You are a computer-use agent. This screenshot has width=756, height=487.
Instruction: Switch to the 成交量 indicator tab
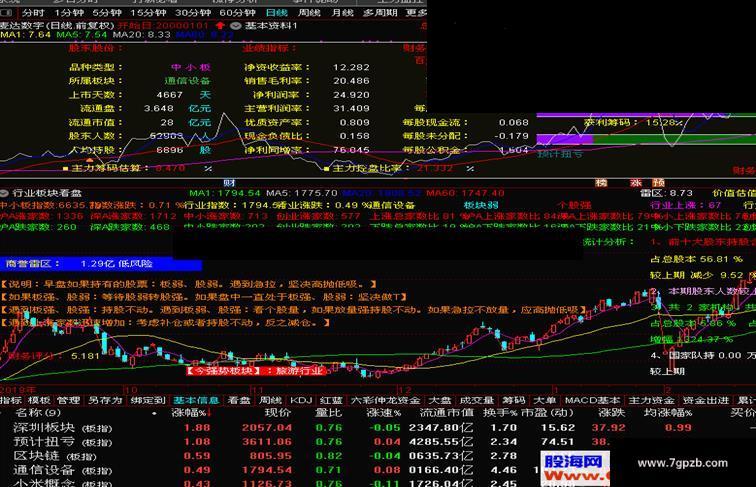[x=476, y=400]
